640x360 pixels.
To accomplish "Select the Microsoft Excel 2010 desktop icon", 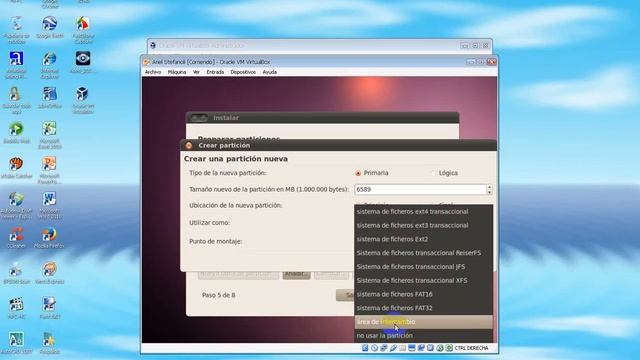I will [49, 135].
